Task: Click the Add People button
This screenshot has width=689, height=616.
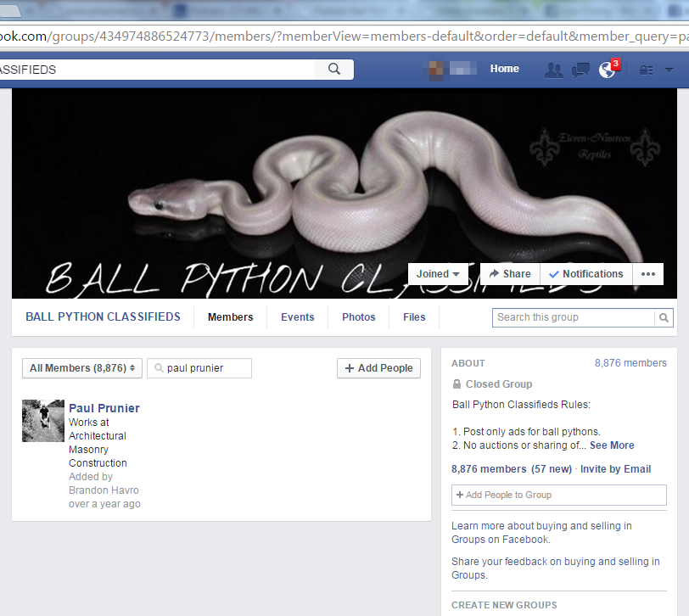Action: click(x=378, y=368)
